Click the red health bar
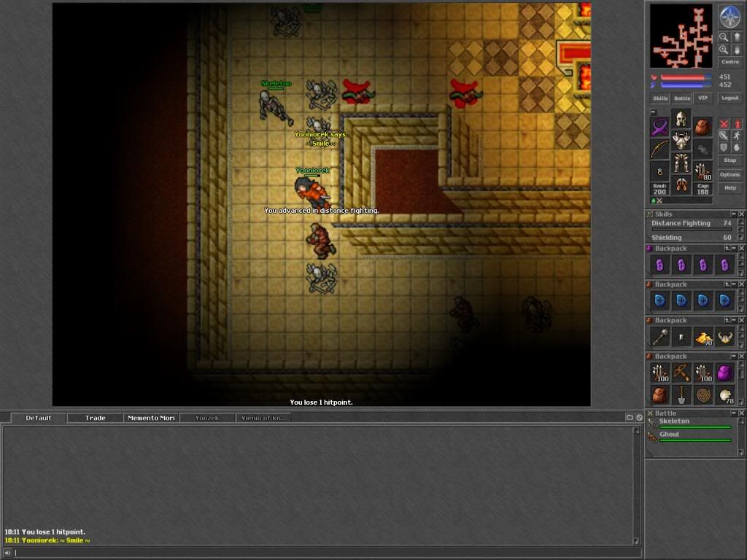Screen dimensions: 747x560 [686, 77]
